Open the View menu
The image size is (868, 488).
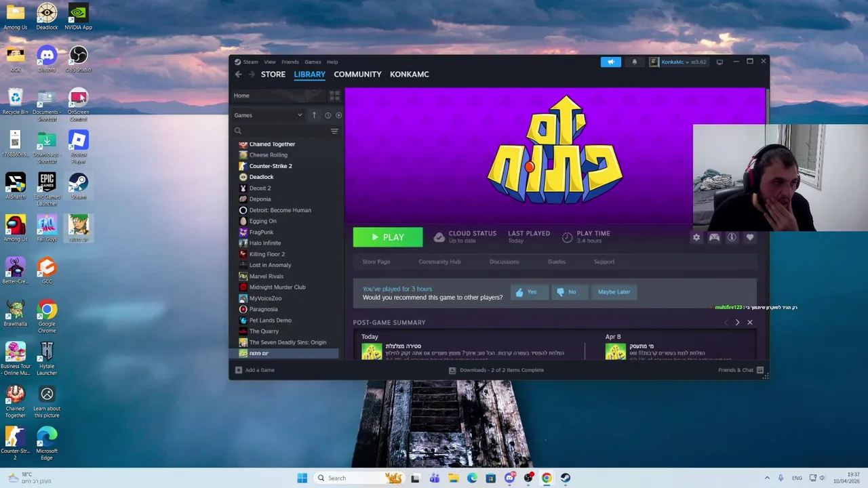[x=270, y=62]
